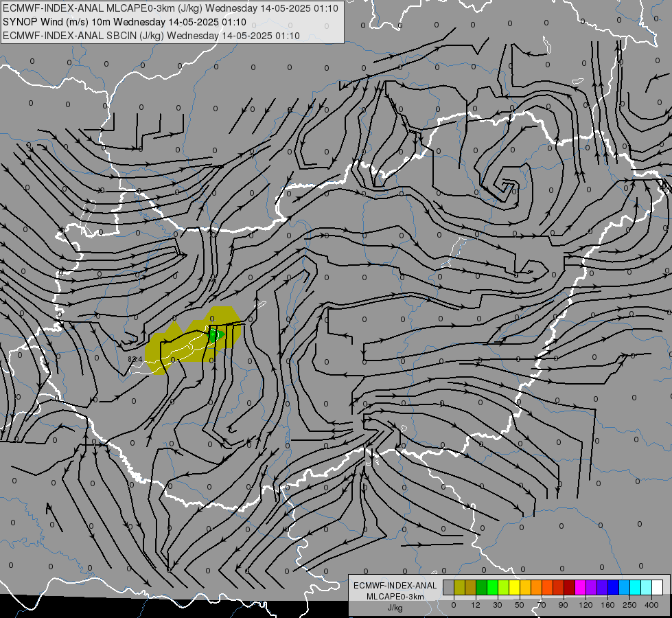
Task: Click the legend value 12
Action: pos(476,605)
